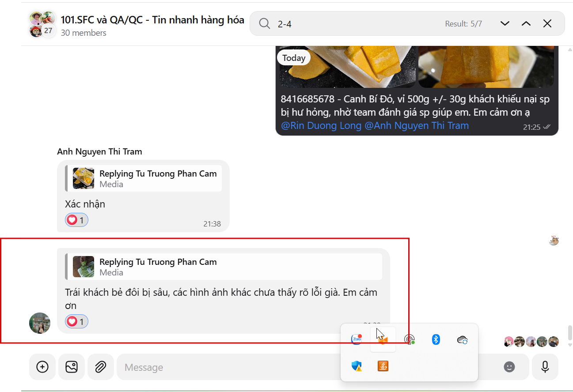Screen dimensions: 573x392
Task: Open the reply quote above "Xác nhận"
Action: click(x=144, y=179)
